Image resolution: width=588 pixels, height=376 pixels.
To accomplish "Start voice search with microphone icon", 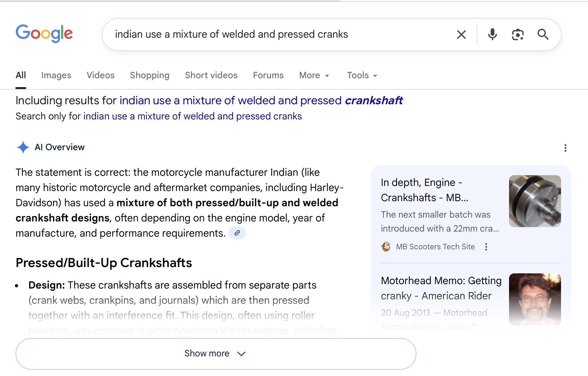I will 492,35.
